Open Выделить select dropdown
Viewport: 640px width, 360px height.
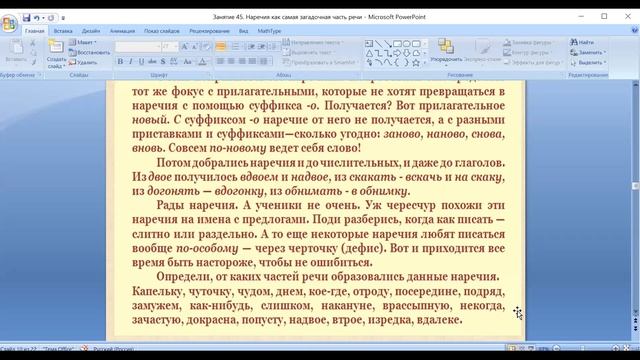(x=588, y=62)
